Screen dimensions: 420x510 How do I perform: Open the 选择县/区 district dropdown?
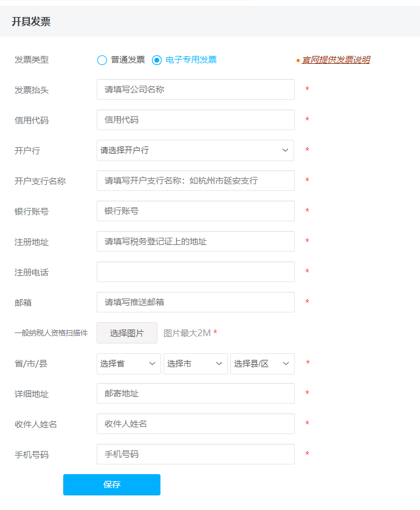pos(263,364)
